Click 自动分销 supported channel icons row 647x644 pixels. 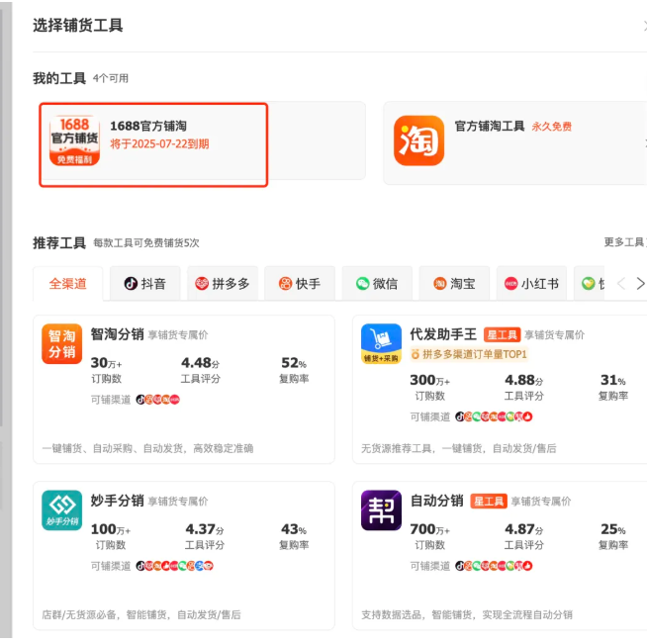[494, 566]
